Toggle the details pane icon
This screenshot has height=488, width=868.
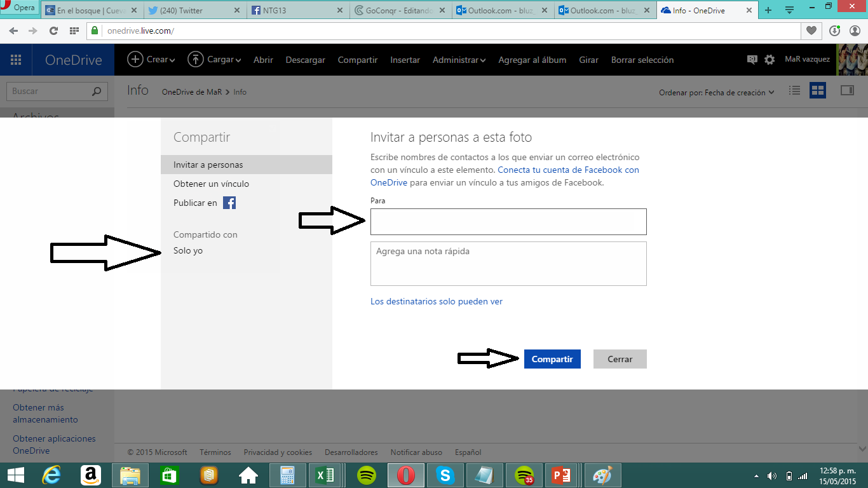(847, 91)
